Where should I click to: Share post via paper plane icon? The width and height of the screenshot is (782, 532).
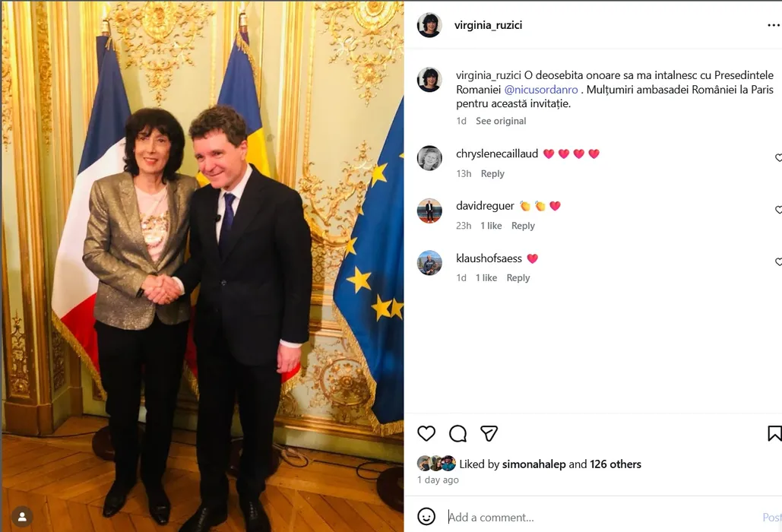coord(489,433)
